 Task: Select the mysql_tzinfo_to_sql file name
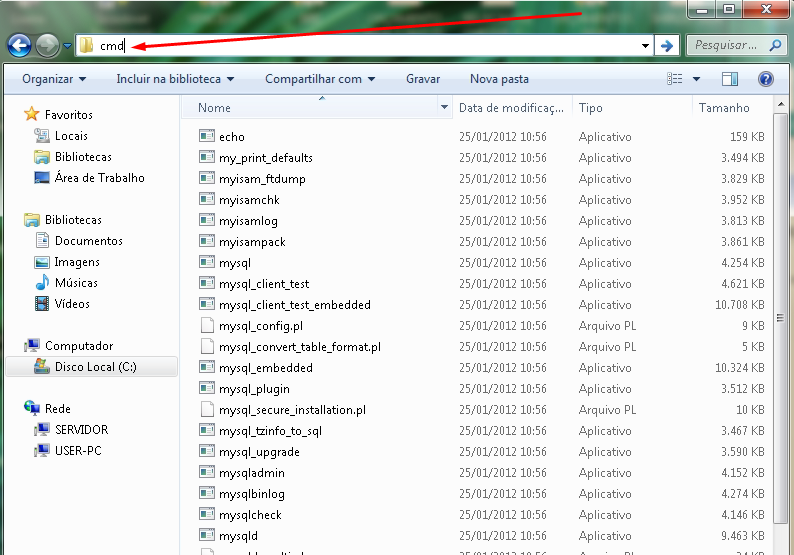270,431
